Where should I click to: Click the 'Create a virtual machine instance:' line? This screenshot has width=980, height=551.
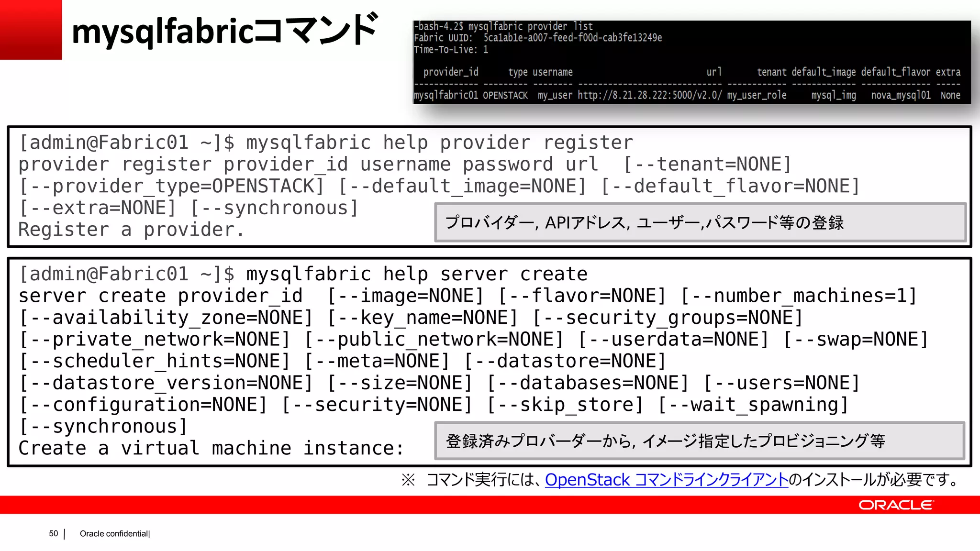tap(211, 448)
